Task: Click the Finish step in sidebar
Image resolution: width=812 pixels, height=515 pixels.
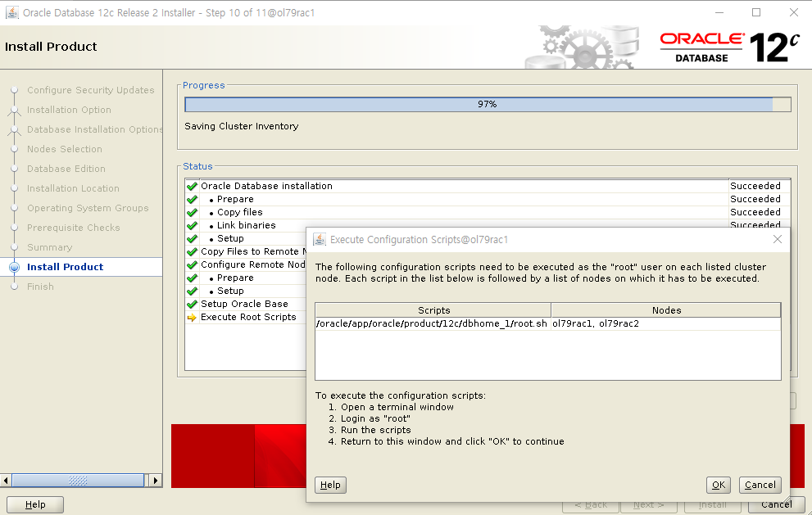Action: [x=40, y=287]
